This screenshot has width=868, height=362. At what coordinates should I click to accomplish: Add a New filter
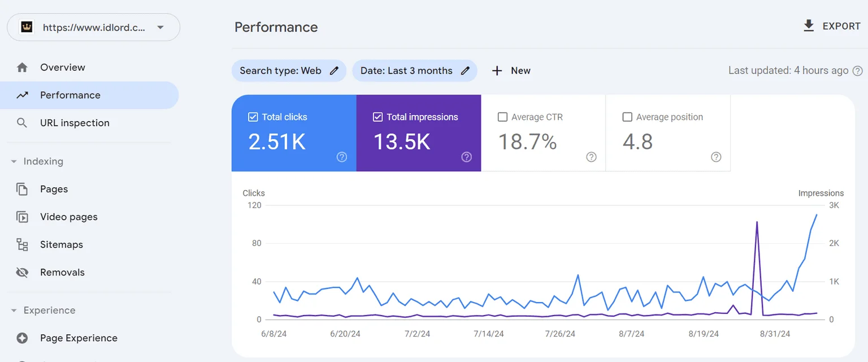tap(511, 71)
